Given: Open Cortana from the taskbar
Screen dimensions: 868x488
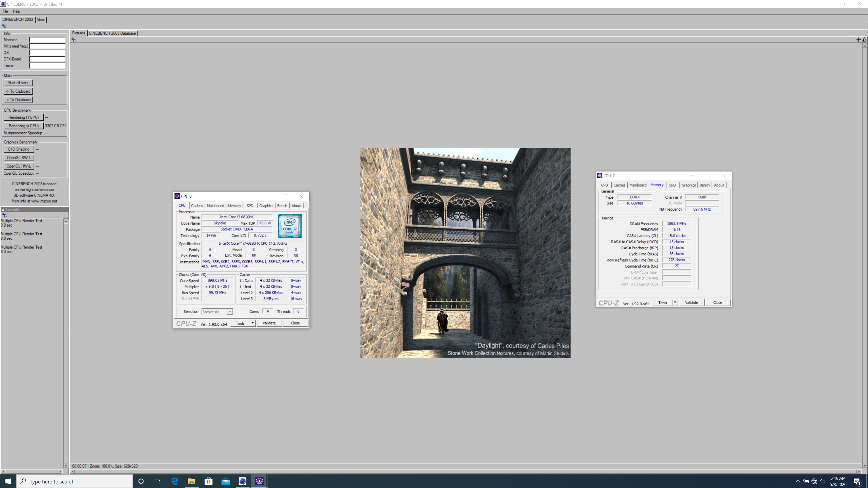Looking at the screenshot, I should click(x=141, y=481).
